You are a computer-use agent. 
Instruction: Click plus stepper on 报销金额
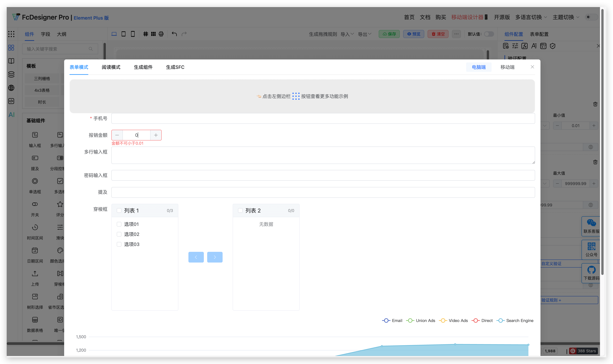(156, 135)
